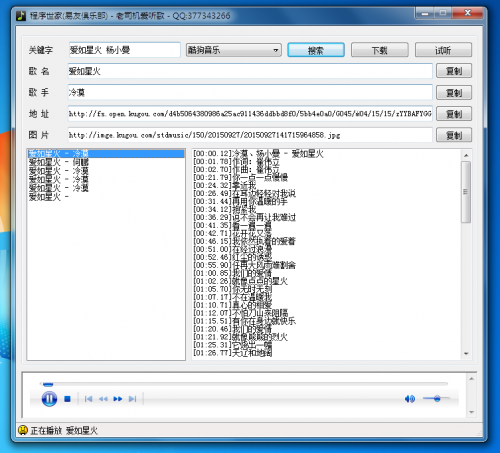Click the player panel scroll up arrow
Viewport: 500px width, 453px height.
click(x=471, y=379)
